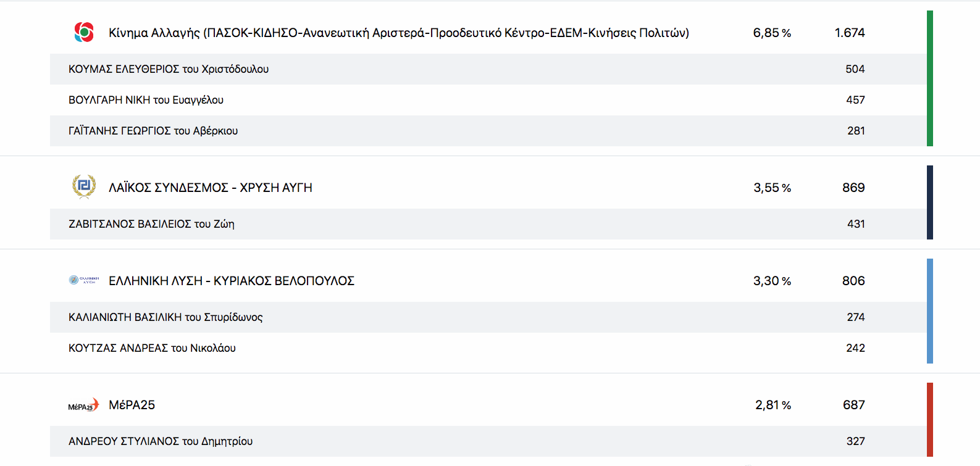980x466 pixels.
Task: Click the green Κίνημα Αλλαγής color bar
Action: pos(929,78)
